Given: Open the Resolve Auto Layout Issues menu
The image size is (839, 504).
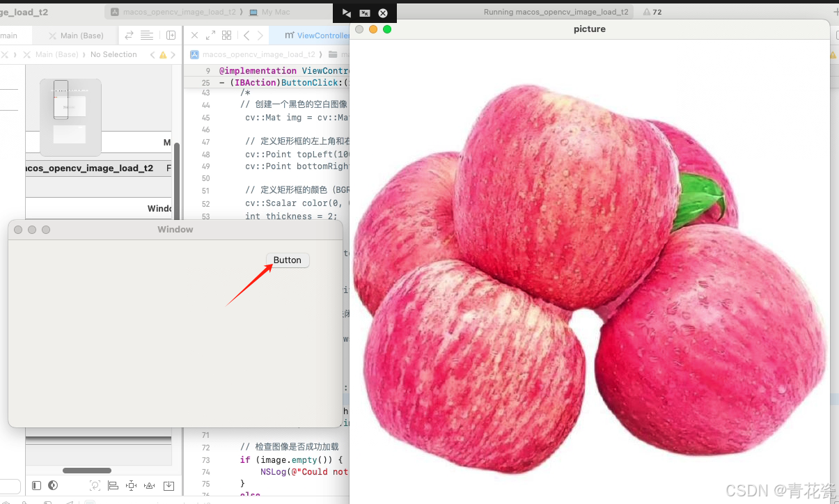Looking at the screenshot, I should [149, 486].
